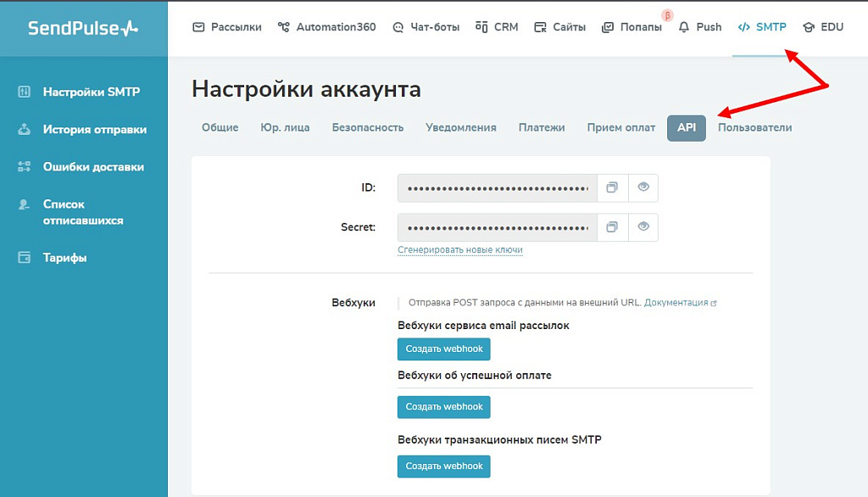Create a webhook for email рассылок

click(443, 349)
